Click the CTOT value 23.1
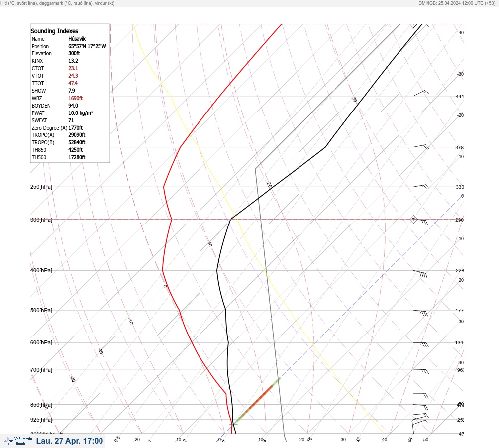The height and width of the screenshot is (448, 499). (x=73, y=68)
